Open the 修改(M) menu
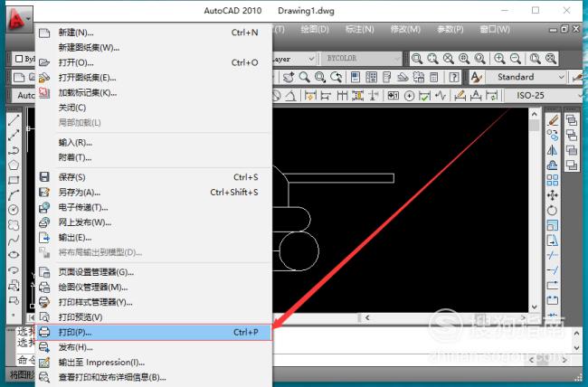The image size is (588, 387). point(405,29)
